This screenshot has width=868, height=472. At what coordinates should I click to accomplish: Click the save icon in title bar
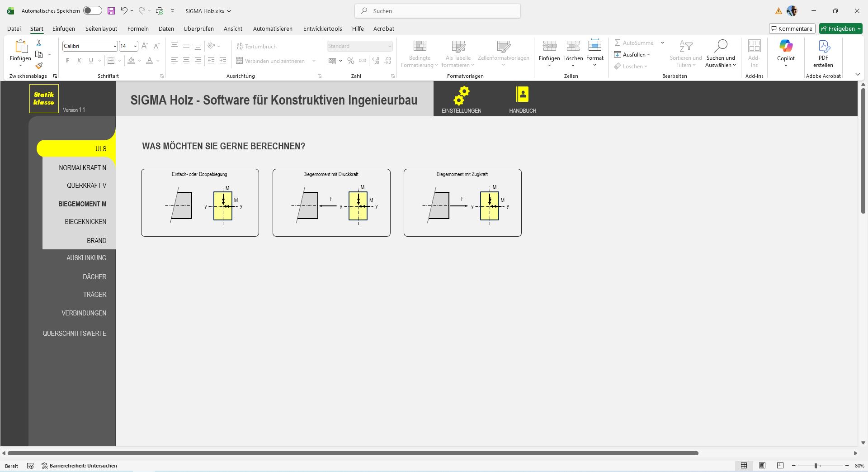point(111,11)
